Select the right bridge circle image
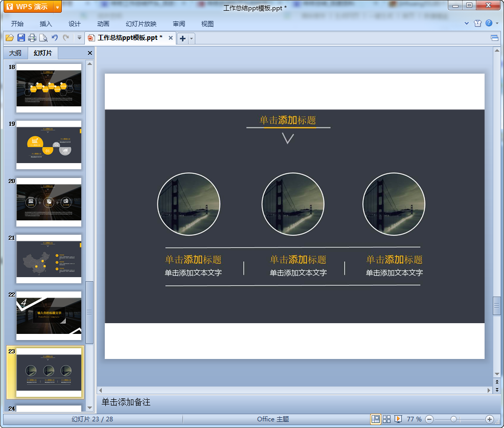The width and height of the screenshot is (504, 428). pyautogui.click(x=394, y=204)
